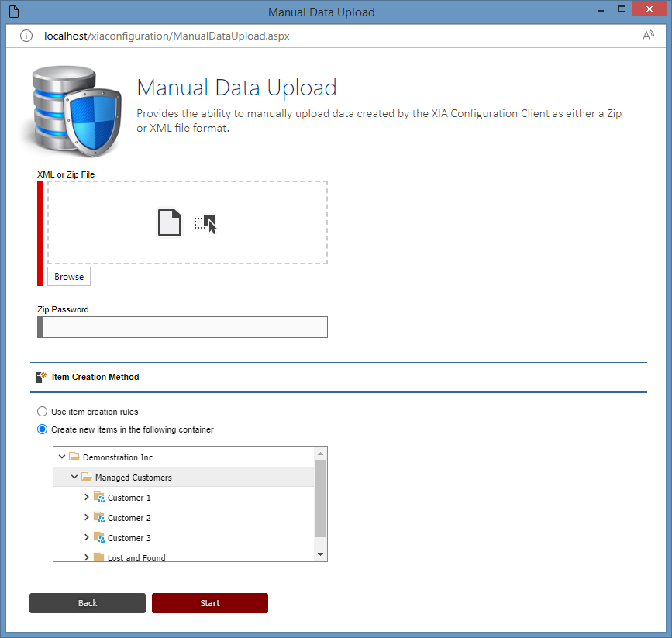Click the Back button
The width and height of the screenshot is (672, 638).
(88, 603)
